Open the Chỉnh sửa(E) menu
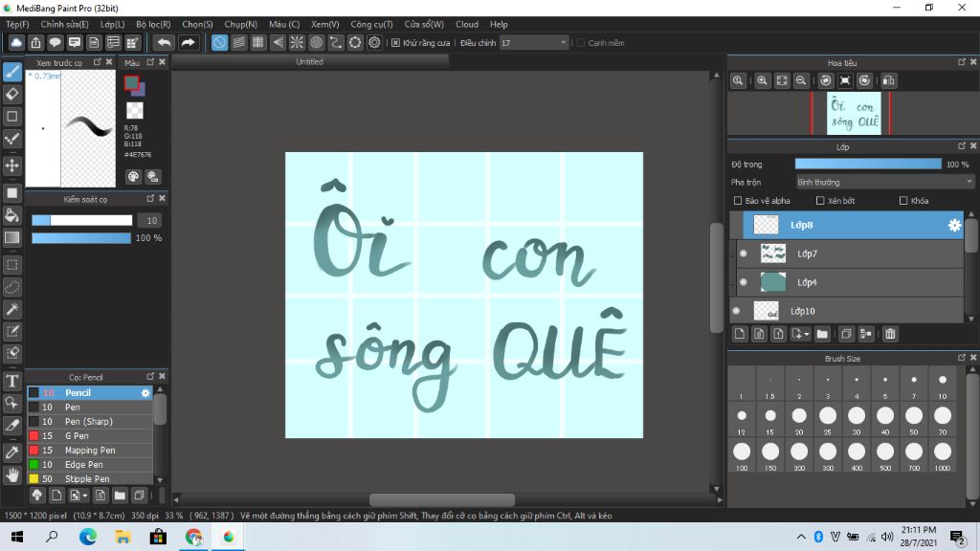980x551 pixels. pyautogui.click(x=64, y=24)
